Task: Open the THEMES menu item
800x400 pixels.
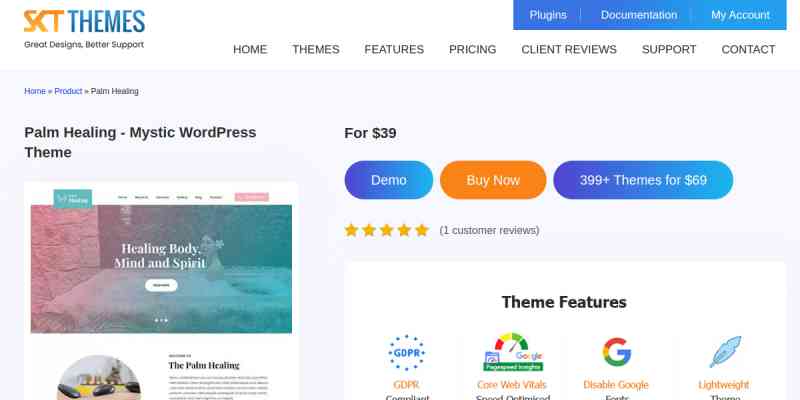Action: coord(316,49)
